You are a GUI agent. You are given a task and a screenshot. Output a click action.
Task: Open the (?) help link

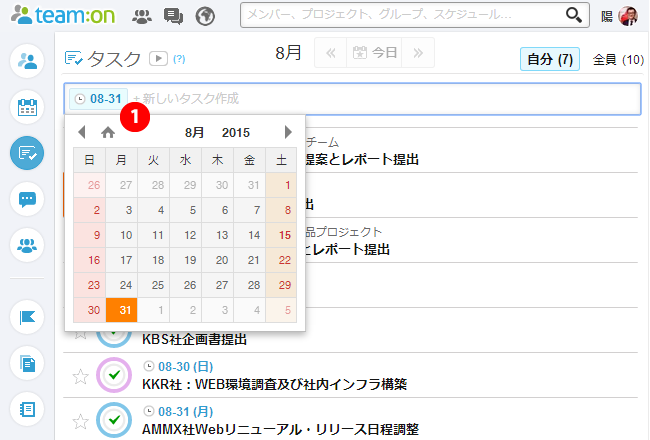tap(179, 59)
